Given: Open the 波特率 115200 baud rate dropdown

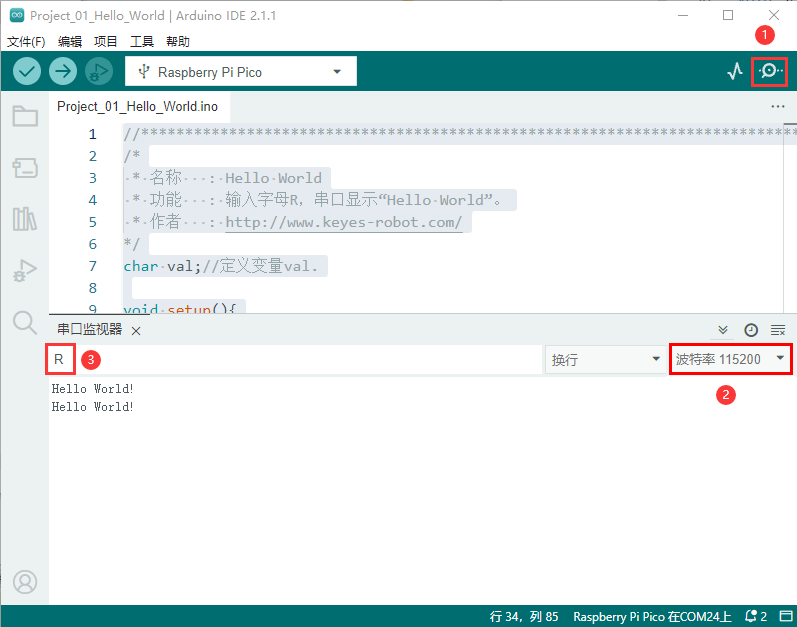Looking at the screenshot, I should coord(730,359).
